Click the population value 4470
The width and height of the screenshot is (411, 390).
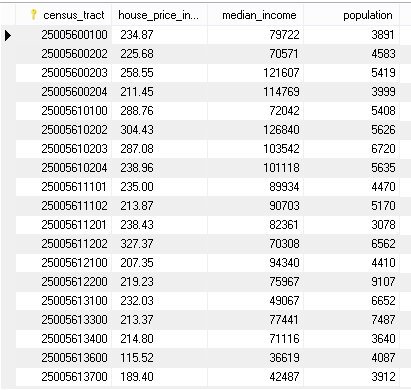coord(383,187)
